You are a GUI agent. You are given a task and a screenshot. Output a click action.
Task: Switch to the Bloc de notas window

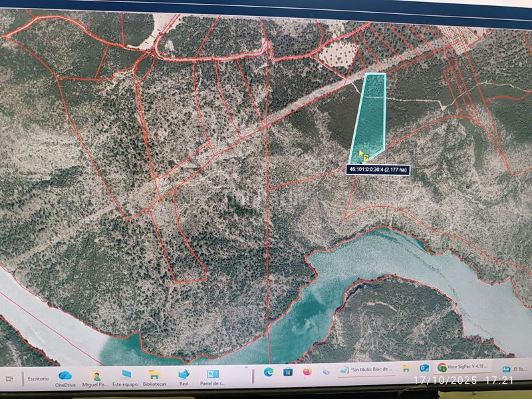click(367, 368)
